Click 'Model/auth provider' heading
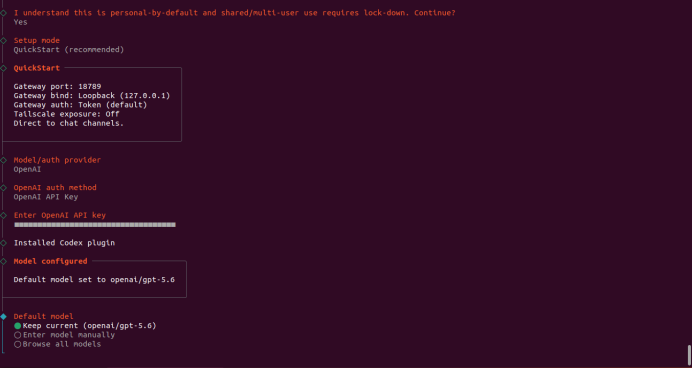Screen dimensions: 692x369 click(x=57, y=160)
